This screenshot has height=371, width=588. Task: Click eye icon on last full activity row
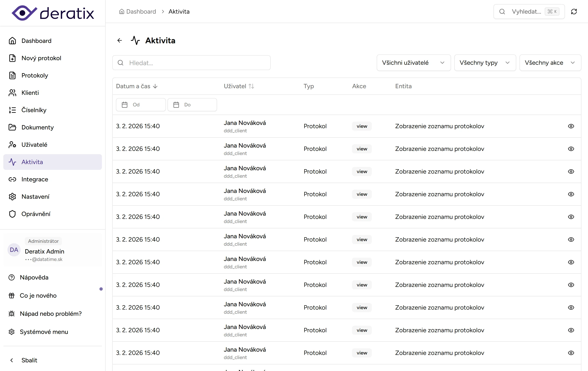point(571,353)
